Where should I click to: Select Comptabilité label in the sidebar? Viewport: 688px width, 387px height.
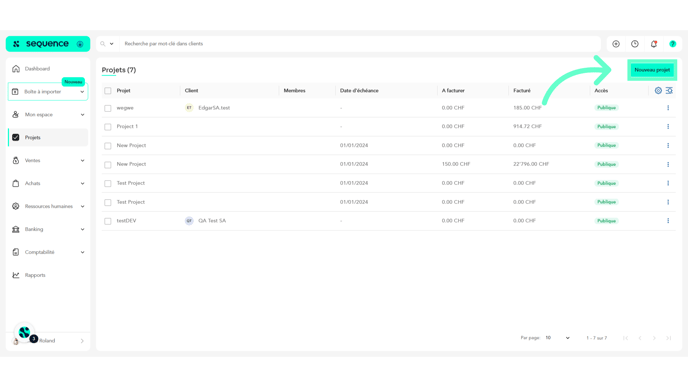(39, 252)
